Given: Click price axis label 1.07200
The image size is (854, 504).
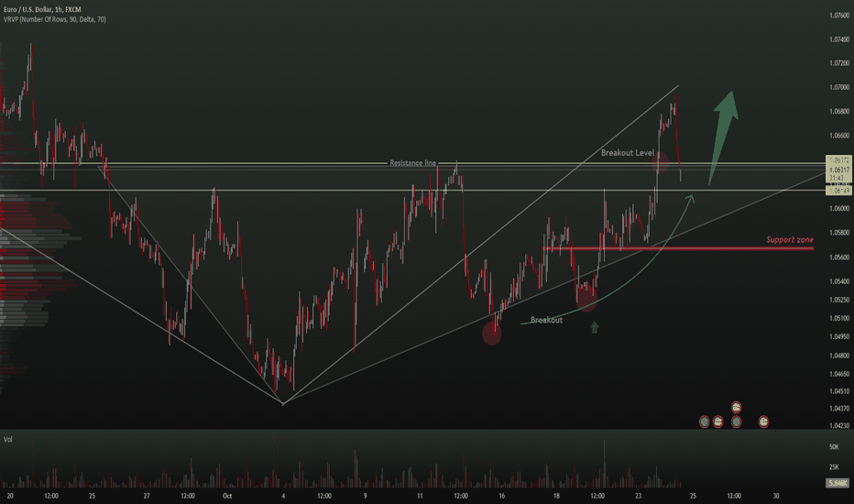Looking at the screenshot, I should pyautogui.click(x=838, y=63).
